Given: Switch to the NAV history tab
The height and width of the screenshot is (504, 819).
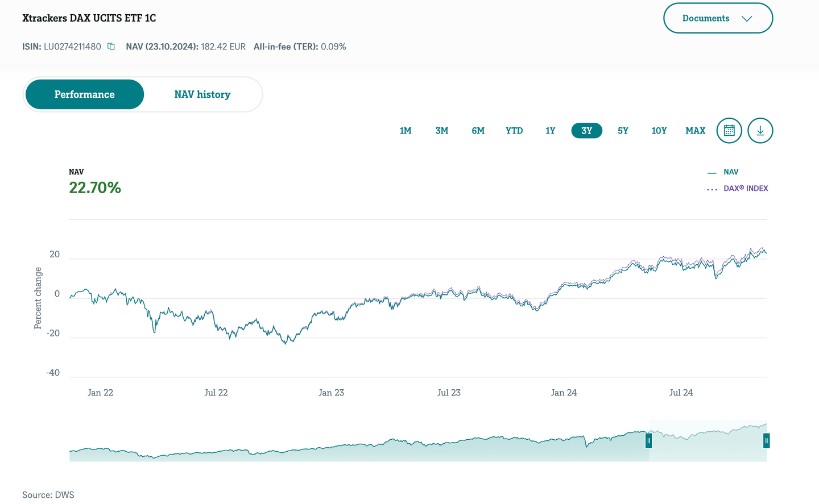Looking at the screenshot, I should tap(202, 94).
